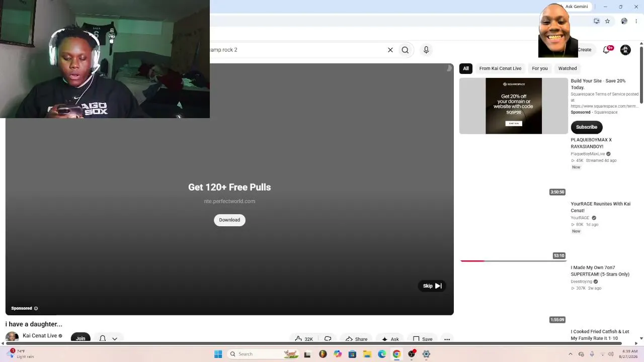Click the magnifier search button on YouTube
The height and width of the screenshot is (362, 644).
click(x=405, y=50)
